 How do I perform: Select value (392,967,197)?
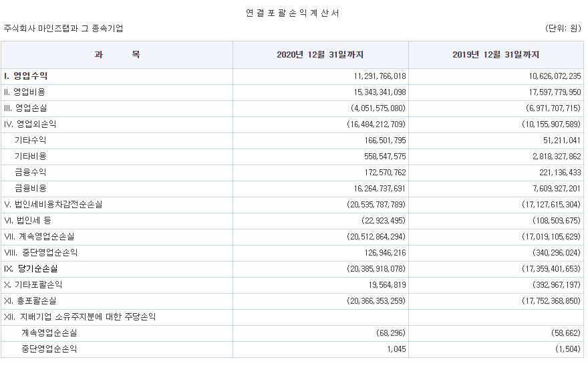point(557,285)
